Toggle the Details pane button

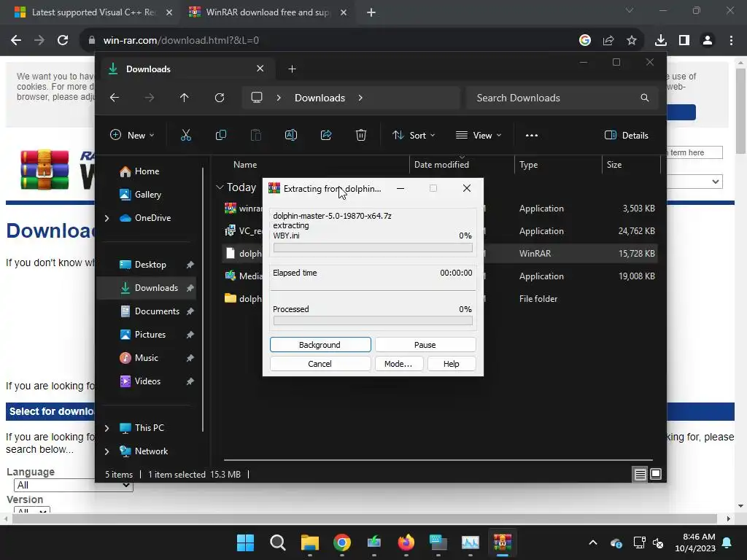[x=626, y=135]
